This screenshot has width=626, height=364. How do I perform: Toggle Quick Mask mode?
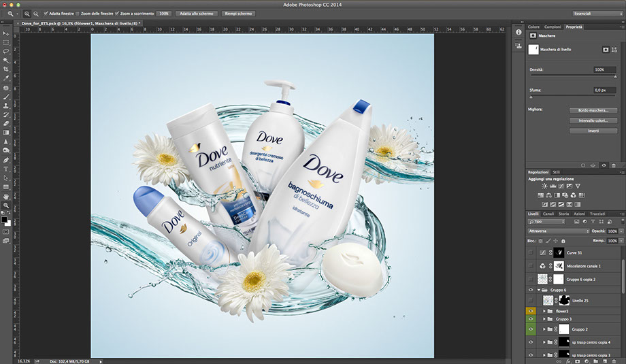click(6, 231)
